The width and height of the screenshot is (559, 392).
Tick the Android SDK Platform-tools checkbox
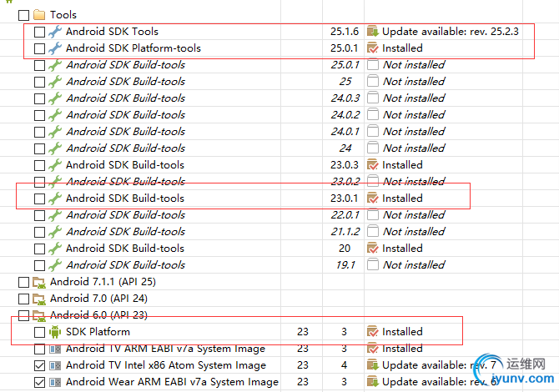[x=39, y=48]
